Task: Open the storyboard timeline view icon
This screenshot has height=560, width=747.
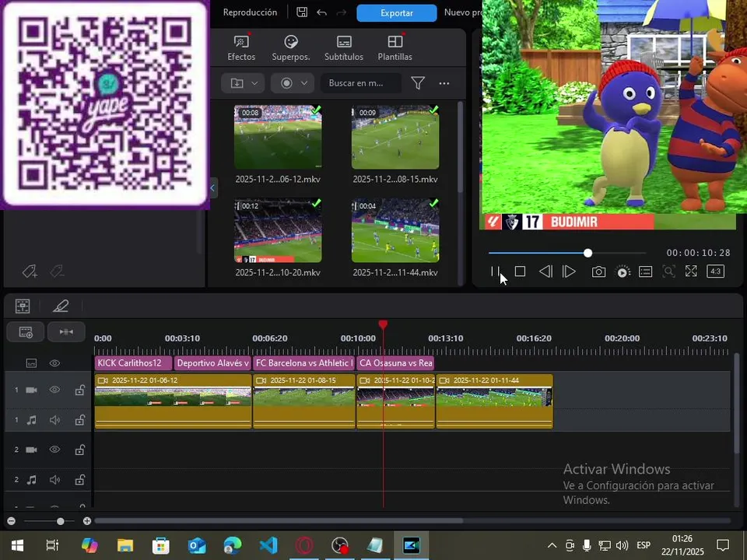Action: [23, 306]
